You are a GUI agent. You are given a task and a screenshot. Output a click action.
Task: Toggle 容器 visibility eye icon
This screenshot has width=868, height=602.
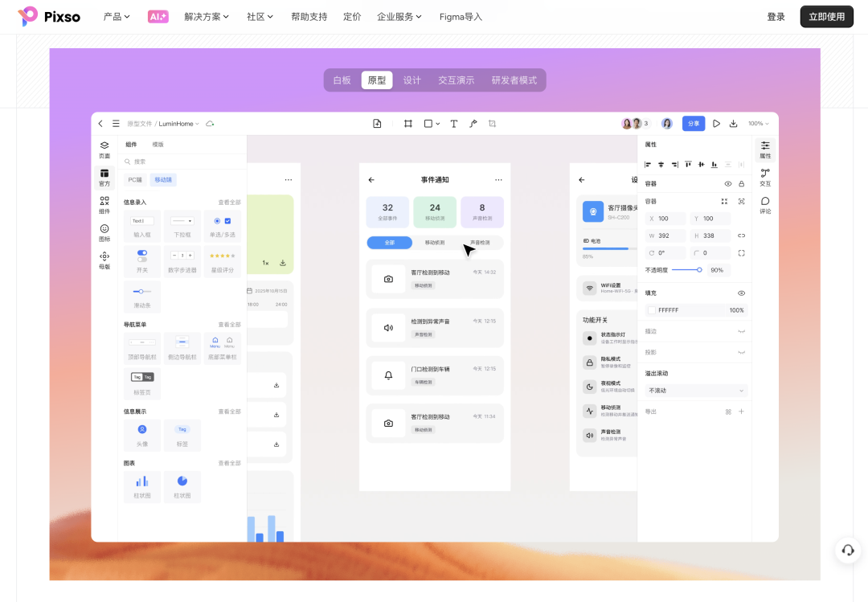pyautogui.click(x=728, y=184)
